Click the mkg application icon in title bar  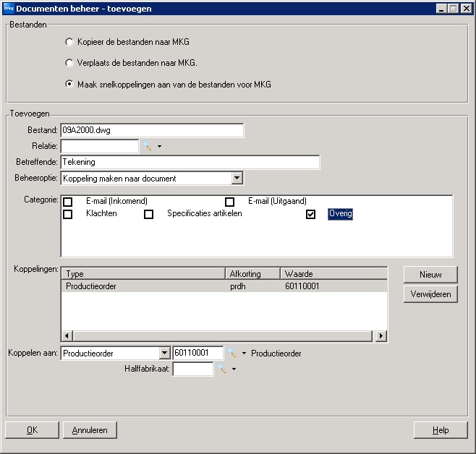(9, 8)
